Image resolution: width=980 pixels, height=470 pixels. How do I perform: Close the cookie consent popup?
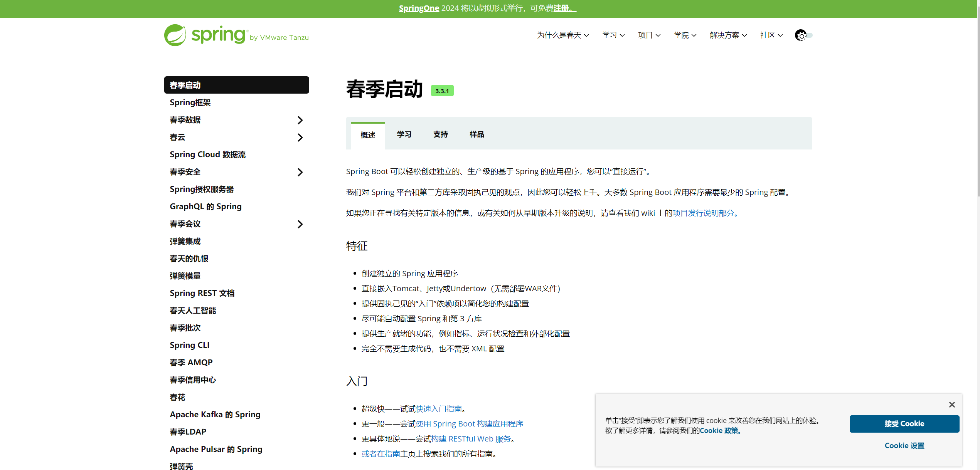(x=951, y=405)
